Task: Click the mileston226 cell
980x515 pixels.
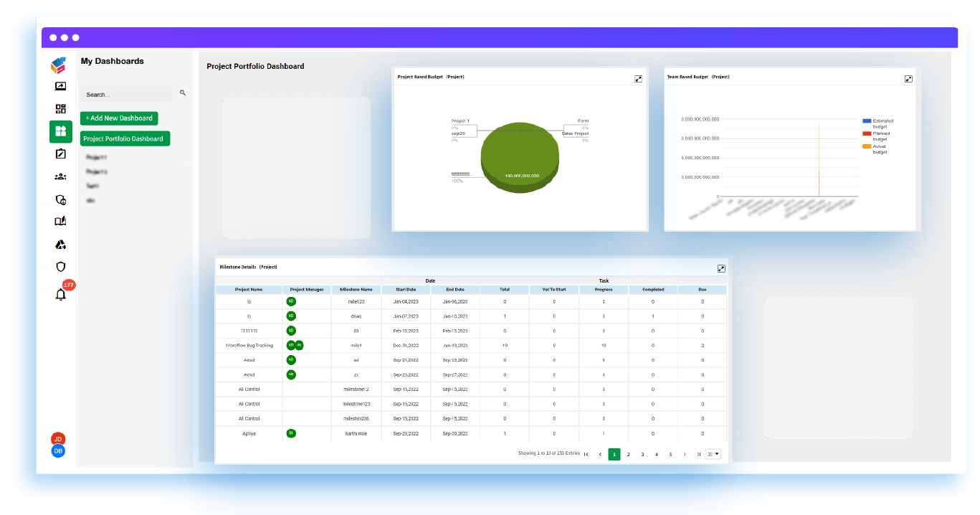Action: [356, 419]
